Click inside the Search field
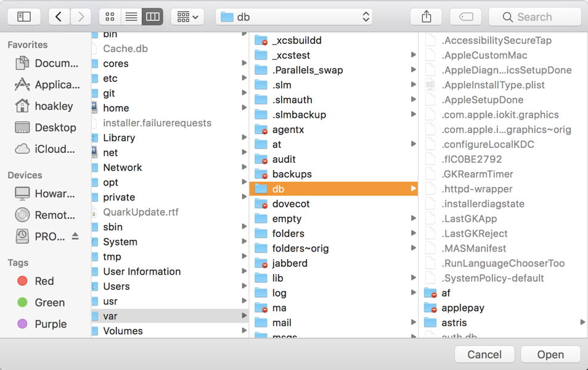588x370 pixels. pos(534,17)
